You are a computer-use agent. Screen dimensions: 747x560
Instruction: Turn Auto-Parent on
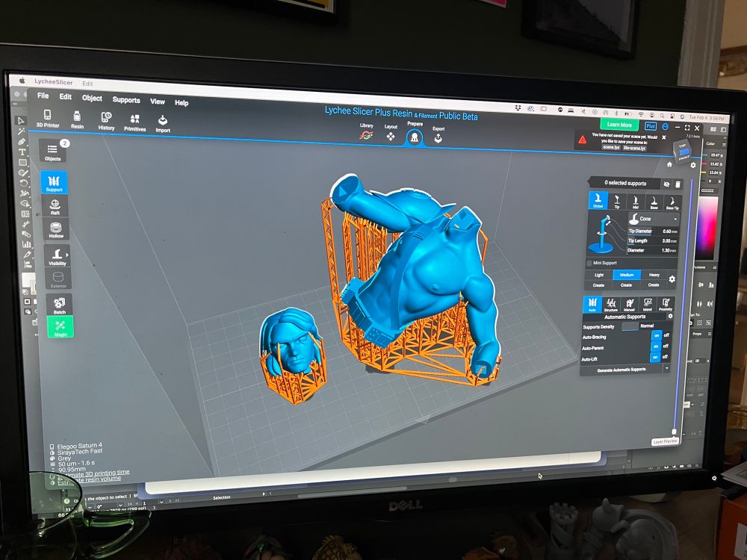click(656, 346)
